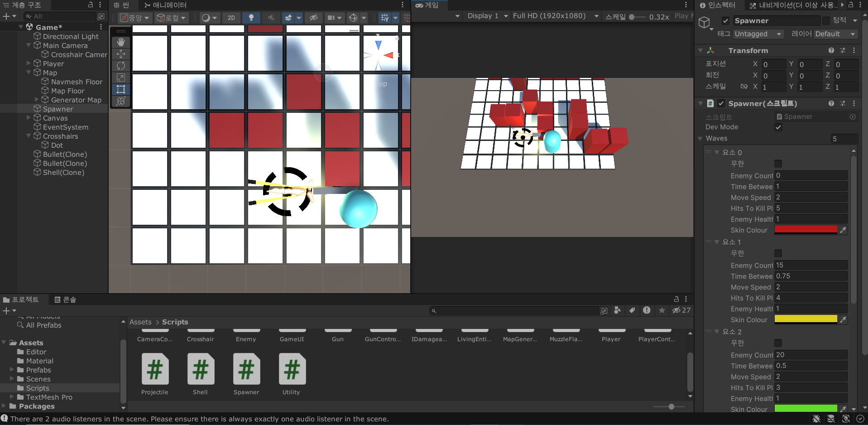Select the Move tool in Scene toolbar
The height and width of the screenshot is (425, 868).
(121, 54)
